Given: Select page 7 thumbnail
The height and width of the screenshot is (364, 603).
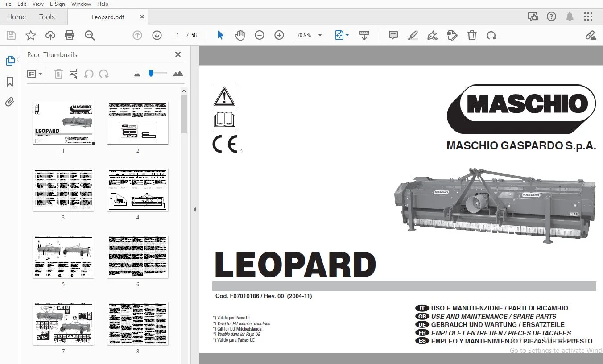Looking at the screenshot, I should [x=63, y=323].
